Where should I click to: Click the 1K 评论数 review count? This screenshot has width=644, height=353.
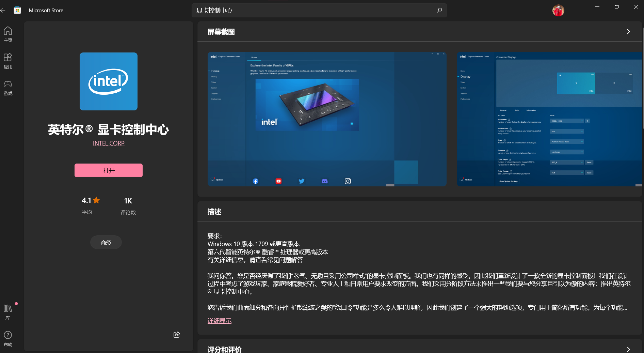[x=128, y=206]
